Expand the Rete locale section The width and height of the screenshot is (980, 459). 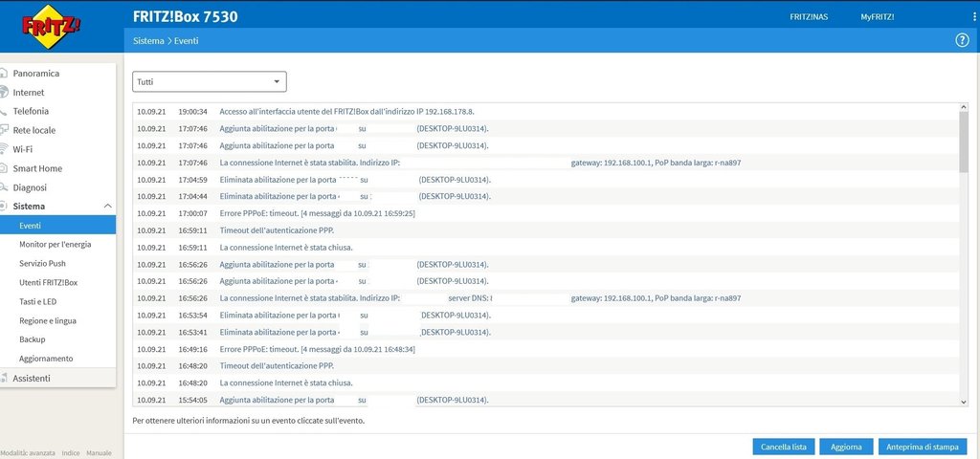coord(34,130)
